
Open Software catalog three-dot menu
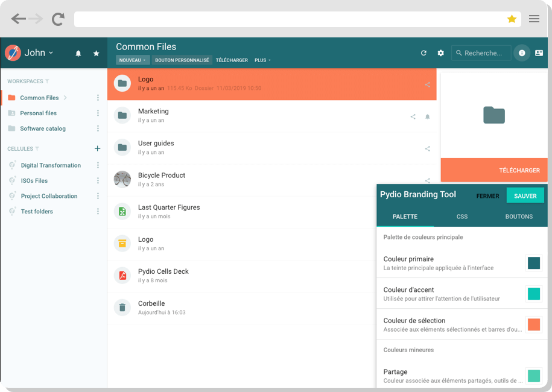[x=98, y=128]
